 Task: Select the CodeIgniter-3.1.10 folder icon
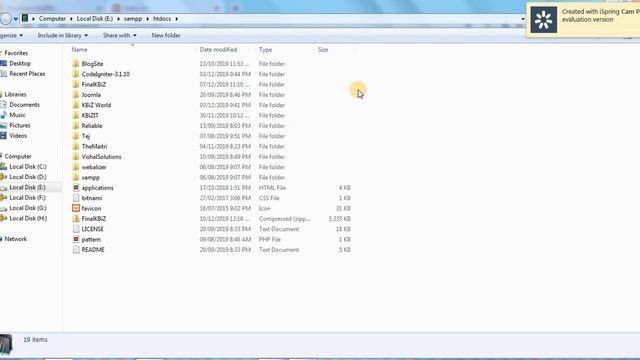pos(76,74)
